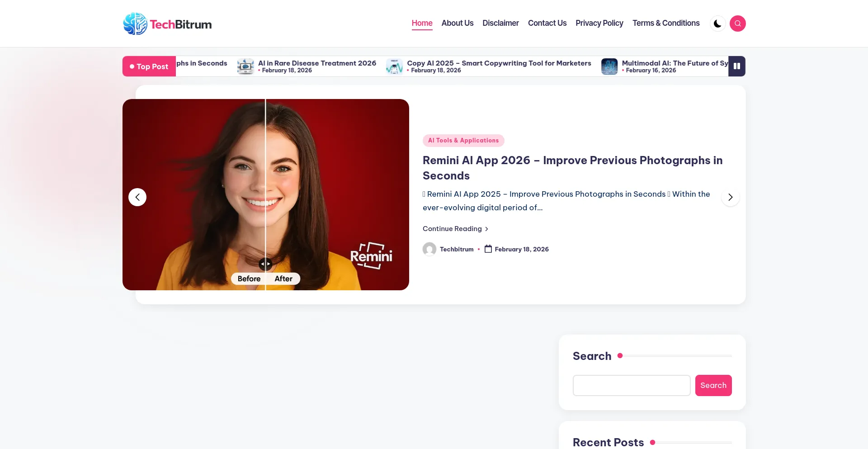Go to the previous slide arrow
The width and height of the screenshot is (868, 449).
(137, 197)
